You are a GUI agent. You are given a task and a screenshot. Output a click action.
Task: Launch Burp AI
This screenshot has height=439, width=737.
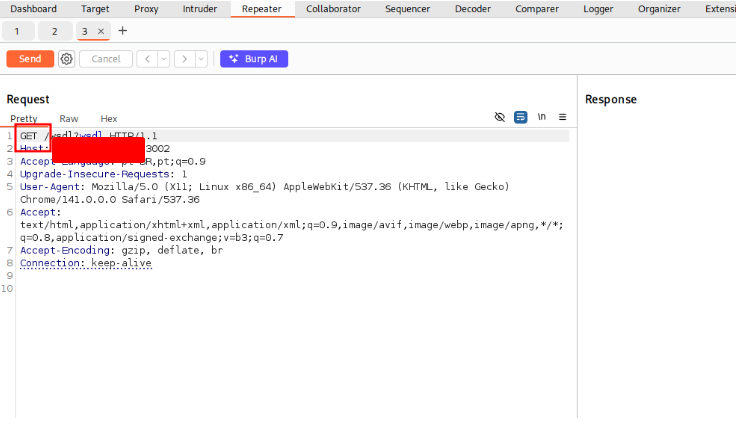[254, 59]
